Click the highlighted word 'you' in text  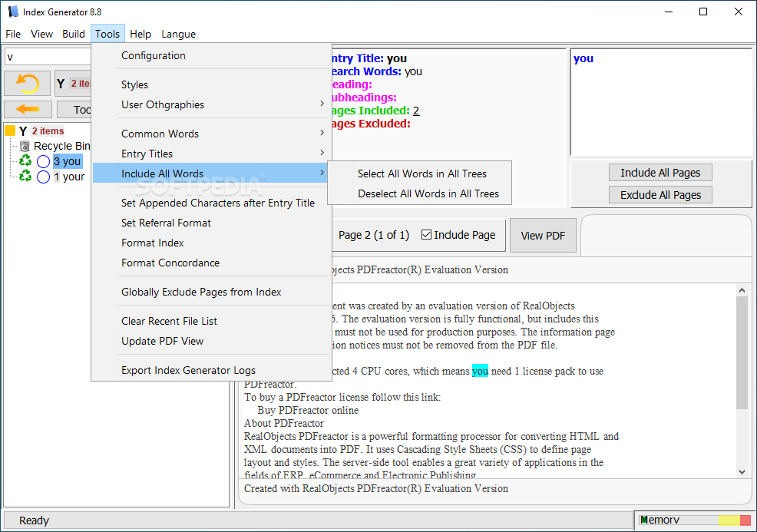click(480, 371)
